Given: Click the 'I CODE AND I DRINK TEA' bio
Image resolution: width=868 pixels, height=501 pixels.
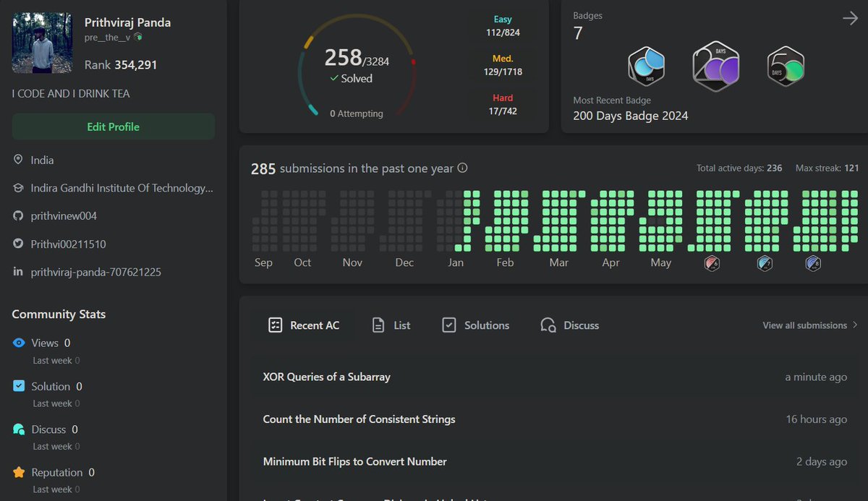Looking at the screenshot, I should pyautogui.click(x=71, y=93).
